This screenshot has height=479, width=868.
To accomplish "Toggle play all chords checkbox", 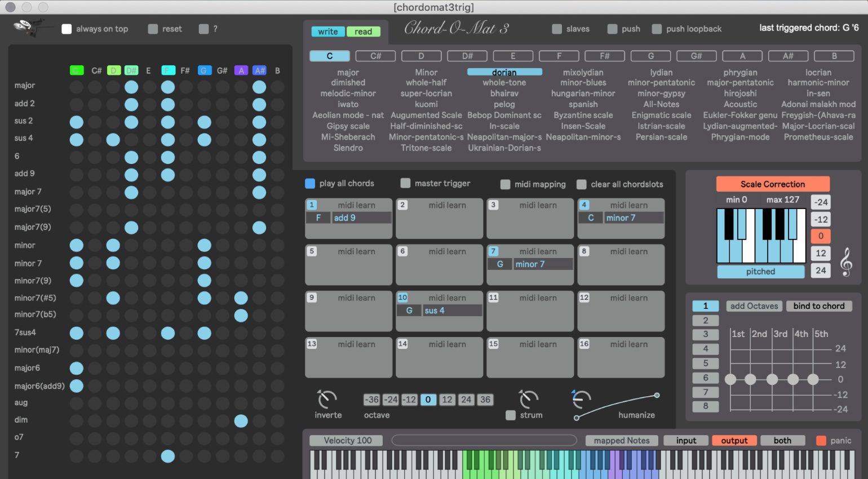I will point(310,183).
